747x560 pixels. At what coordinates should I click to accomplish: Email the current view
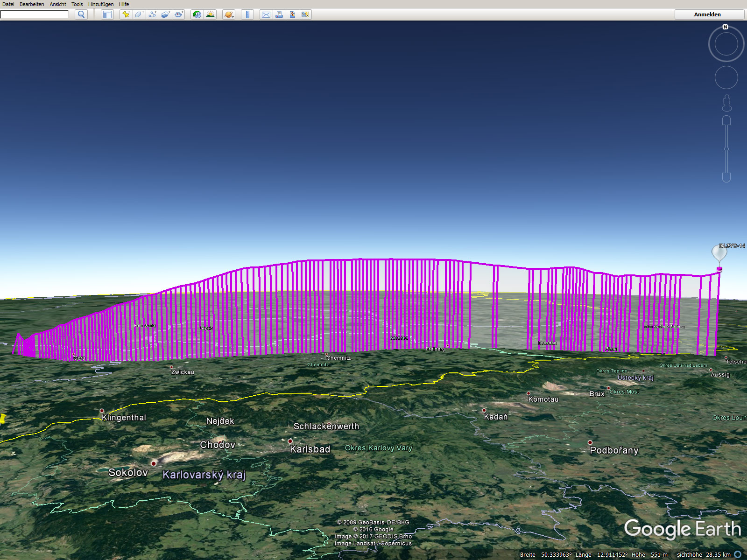pos(266,14)
